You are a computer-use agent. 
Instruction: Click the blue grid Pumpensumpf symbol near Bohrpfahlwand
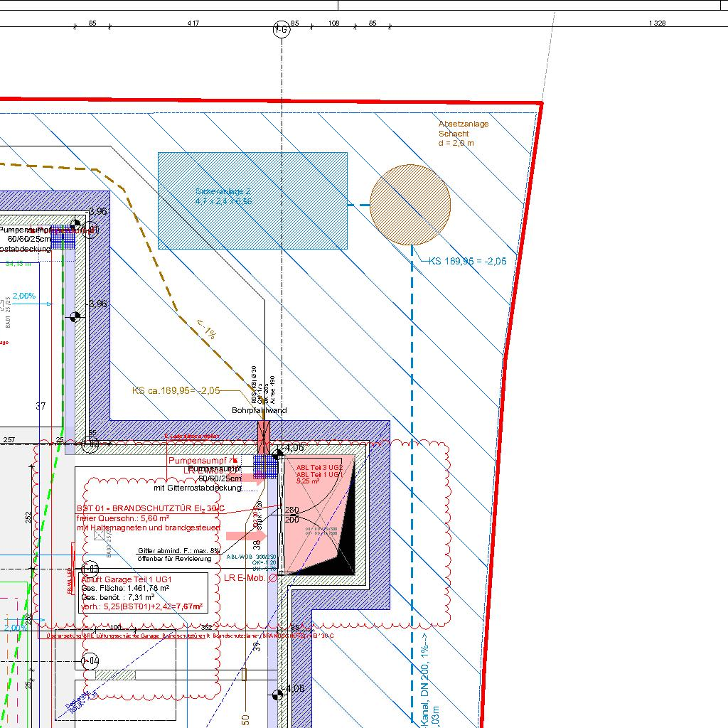(x=264, y=467)
